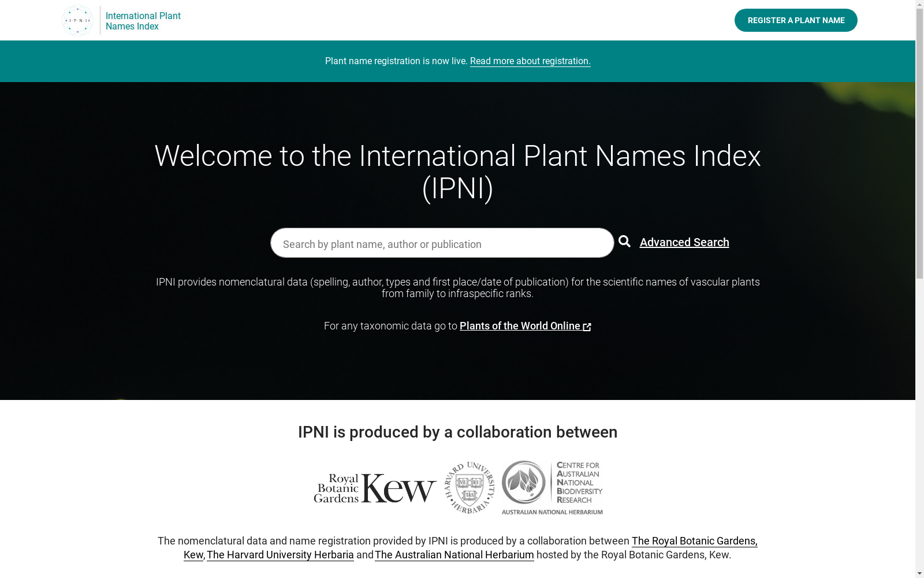Click the scrollbar down arrow
The height and width of the screenshot is (578, 924).
[919, 573]
